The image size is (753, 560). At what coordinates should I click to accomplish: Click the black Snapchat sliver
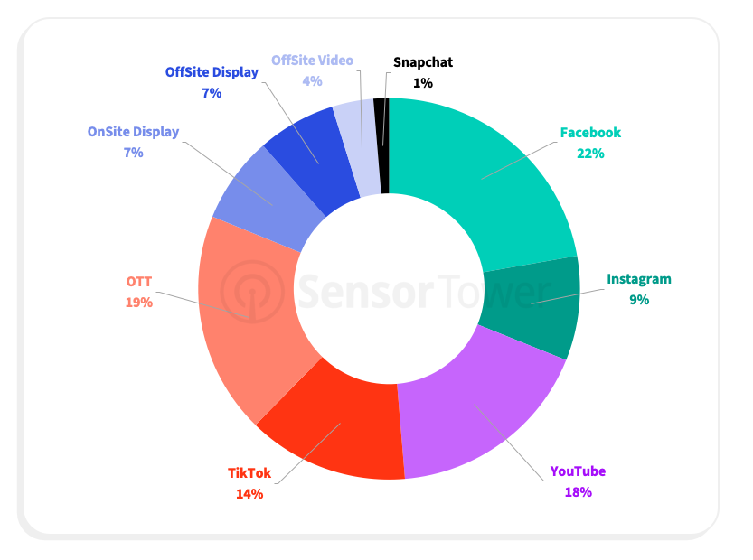coord(382,145)
